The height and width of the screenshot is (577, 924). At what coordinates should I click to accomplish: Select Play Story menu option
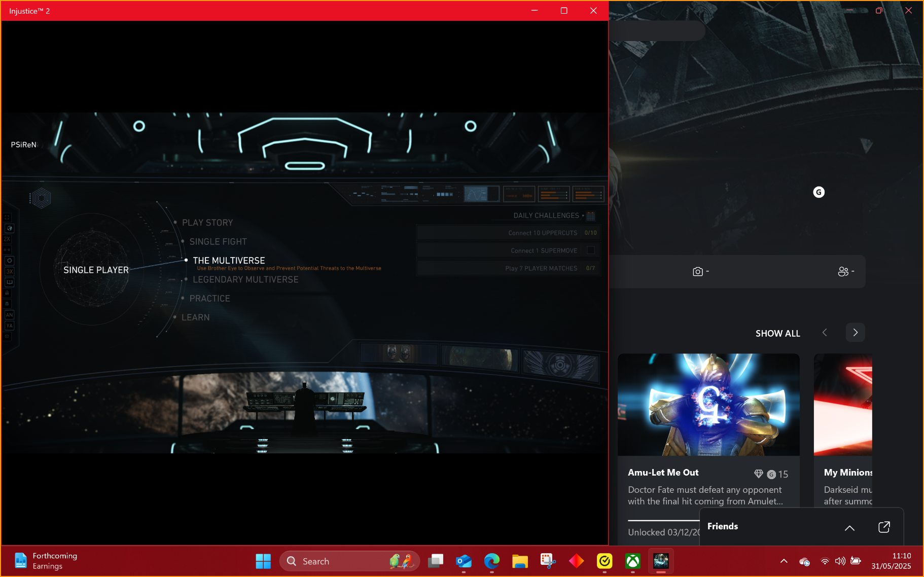(x=207, y=223)
